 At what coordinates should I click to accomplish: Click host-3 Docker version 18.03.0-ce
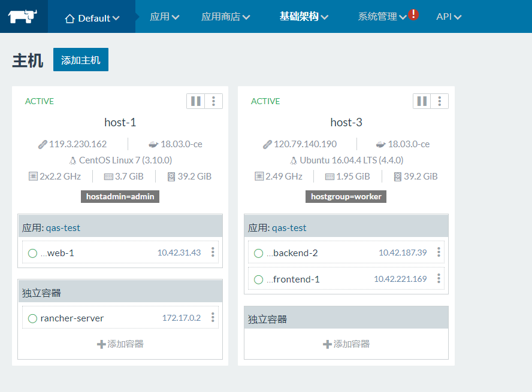pyautogui.click(x=409, y=144)
